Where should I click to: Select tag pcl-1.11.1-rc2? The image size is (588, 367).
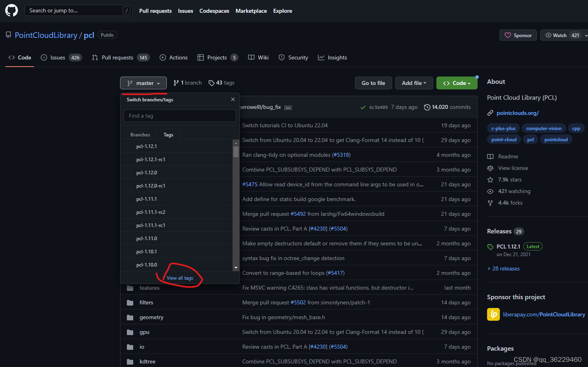pos(177,212)
